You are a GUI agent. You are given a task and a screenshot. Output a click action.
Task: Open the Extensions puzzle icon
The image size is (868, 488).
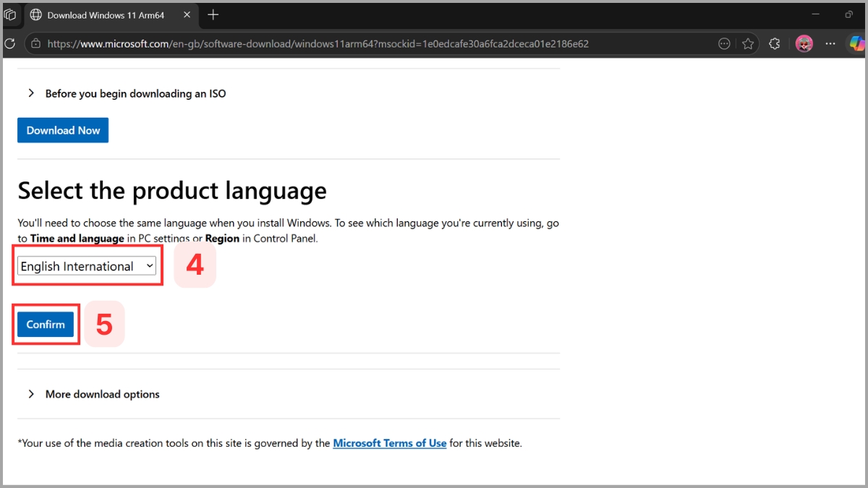[774, 43]
